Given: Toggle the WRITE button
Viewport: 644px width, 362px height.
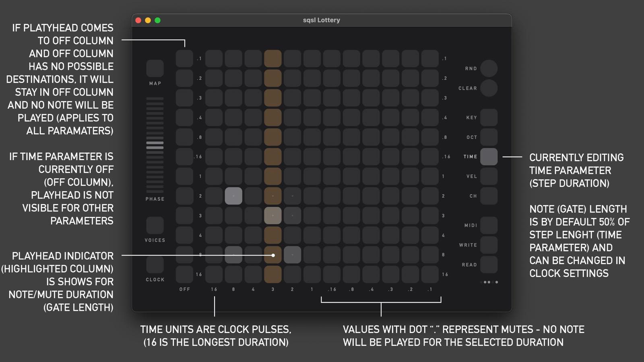Looking at the screenshot, I should [489, 245].
